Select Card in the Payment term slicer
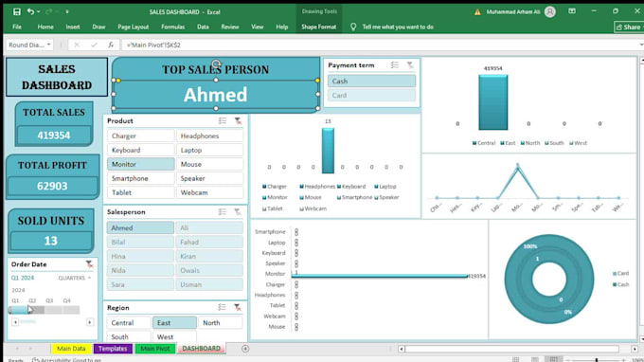This screenshot has height=362, width=644. pos(371,96)
